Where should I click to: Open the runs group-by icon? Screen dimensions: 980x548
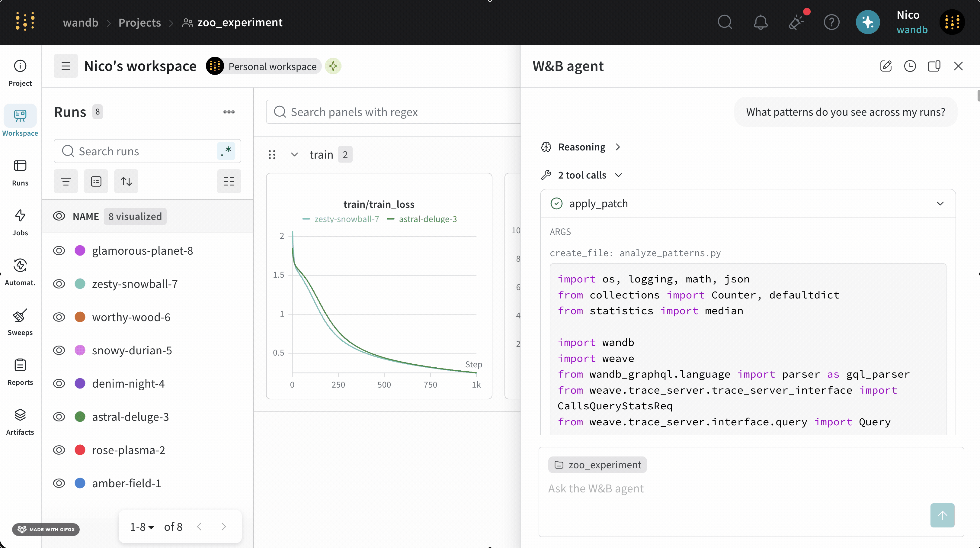click(x=96, y=181)
